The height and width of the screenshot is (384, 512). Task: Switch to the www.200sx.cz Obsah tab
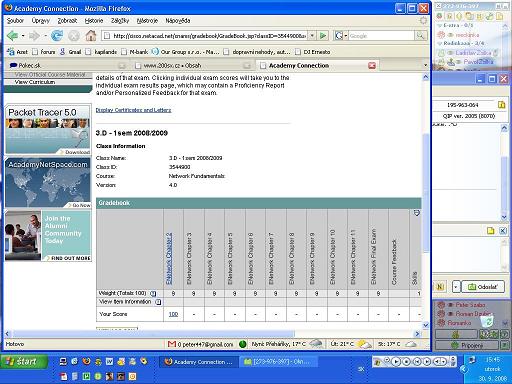[x=172, y=65]
